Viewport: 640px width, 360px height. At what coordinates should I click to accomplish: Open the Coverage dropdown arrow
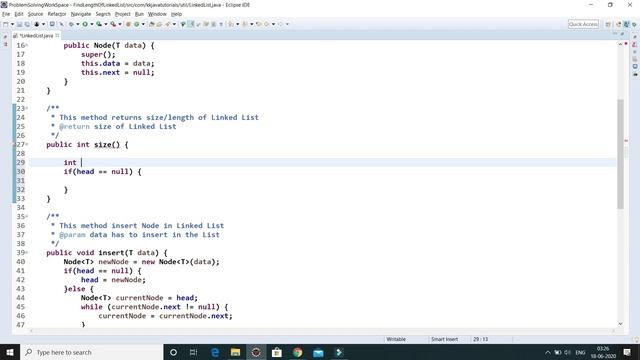106,24
